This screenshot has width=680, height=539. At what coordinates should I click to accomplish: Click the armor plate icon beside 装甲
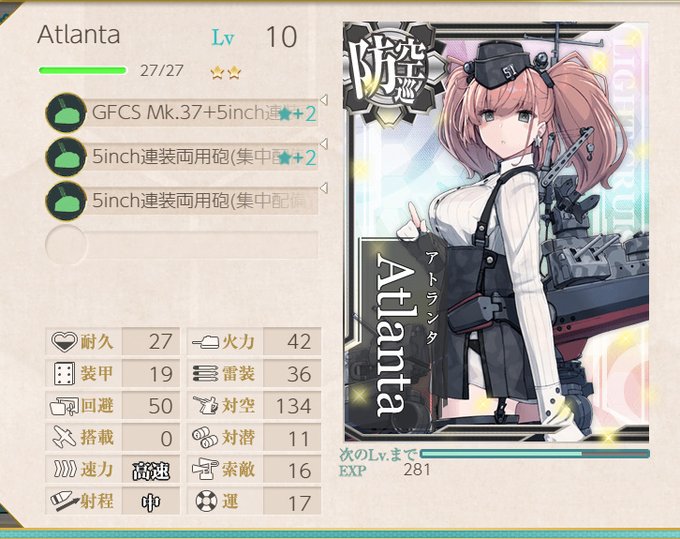click(x=64, y=374)
